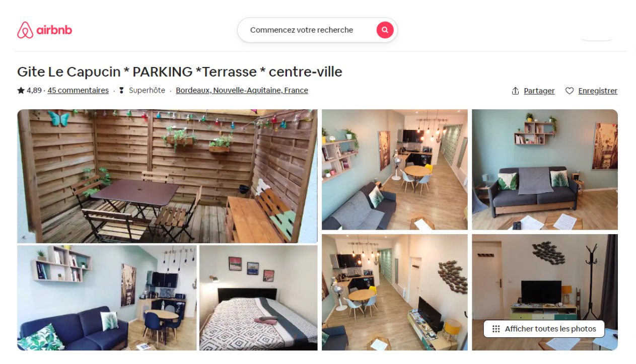636x364 pixels.
Task: Click Afficher toutes les photos button
Action: point(544,329)
